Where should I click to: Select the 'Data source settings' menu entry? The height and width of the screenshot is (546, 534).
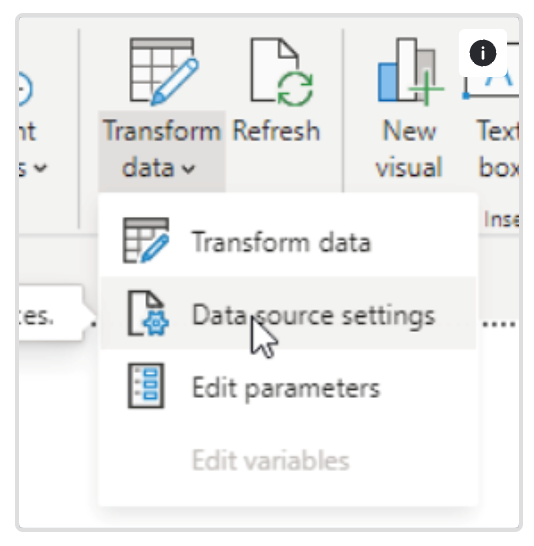(x=288, y=313)
